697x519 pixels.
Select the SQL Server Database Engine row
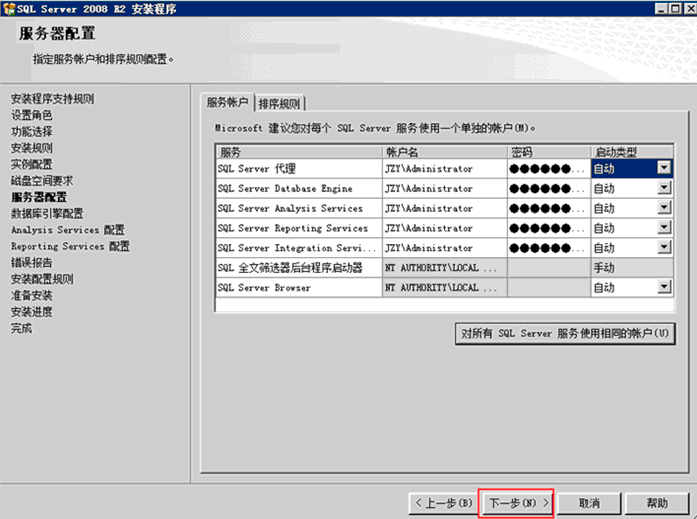point(445,188)
